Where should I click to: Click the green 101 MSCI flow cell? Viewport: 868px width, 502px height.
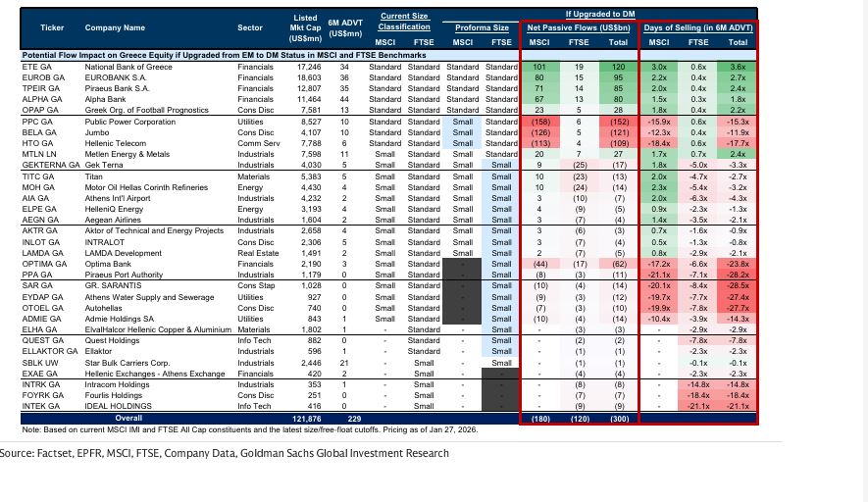[x=538, y=66]
